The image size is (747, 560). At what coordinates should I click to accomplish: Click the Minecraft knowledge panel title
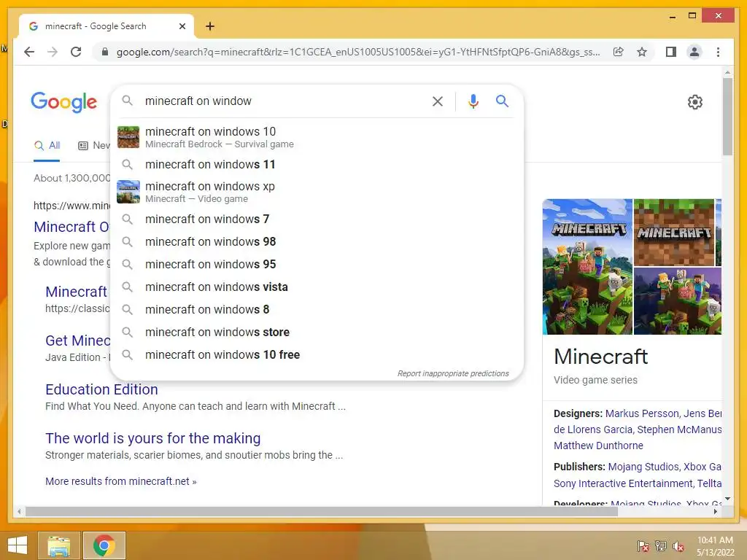tap(601, 356)
